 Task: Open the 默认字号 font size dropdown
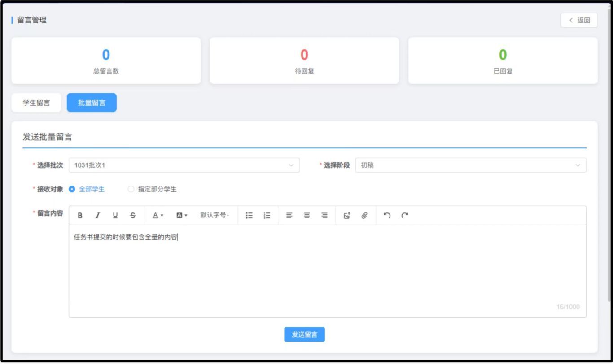(215, 216)
